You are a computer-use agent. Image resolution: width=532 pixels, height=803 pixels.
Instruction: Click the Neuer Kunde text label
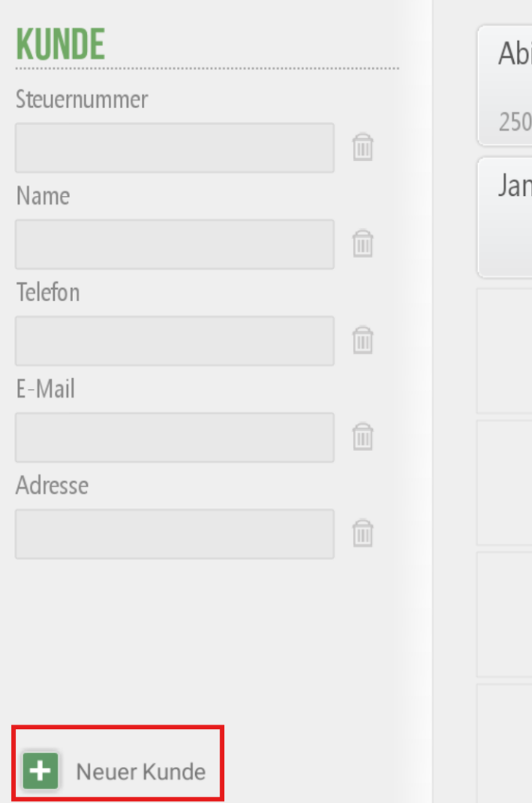(x=141, y=772)
